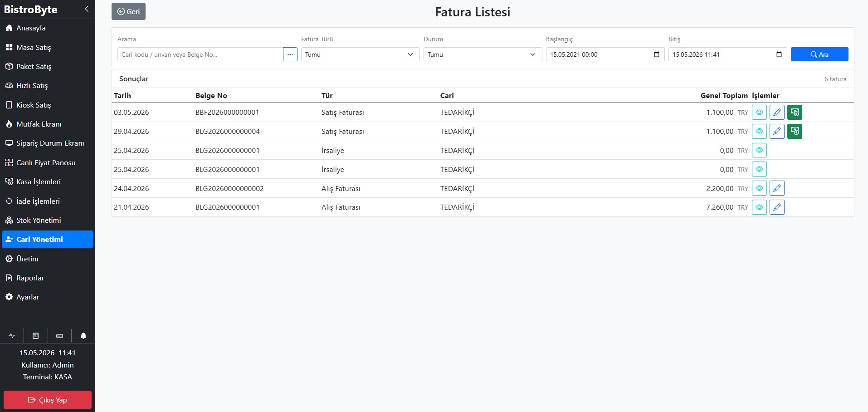This screenshot has width=868, height=412.
Task: Click the three-dots lookup button beside Arama
Action: 290,54
